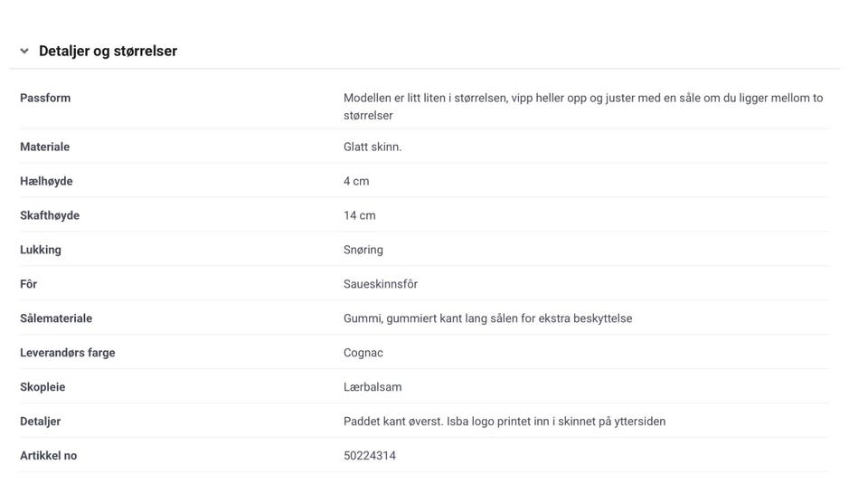Click the Snøring value text
The width and height of the screenshot is (868, 503).
click(363, 250)
